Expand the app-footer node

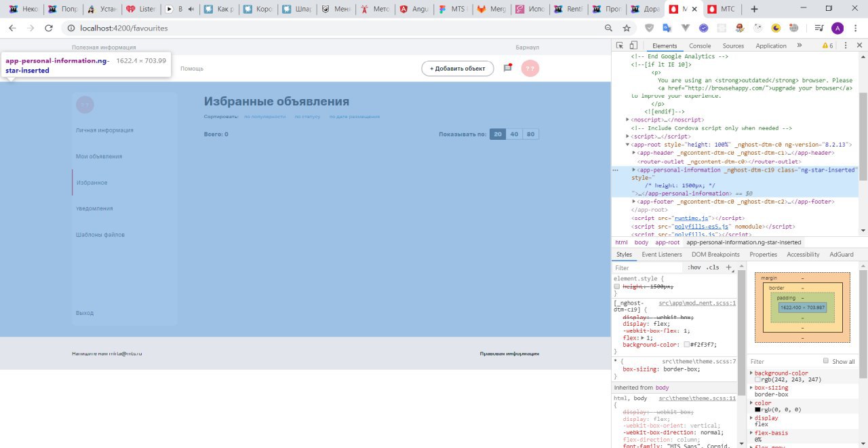point(634,202)
